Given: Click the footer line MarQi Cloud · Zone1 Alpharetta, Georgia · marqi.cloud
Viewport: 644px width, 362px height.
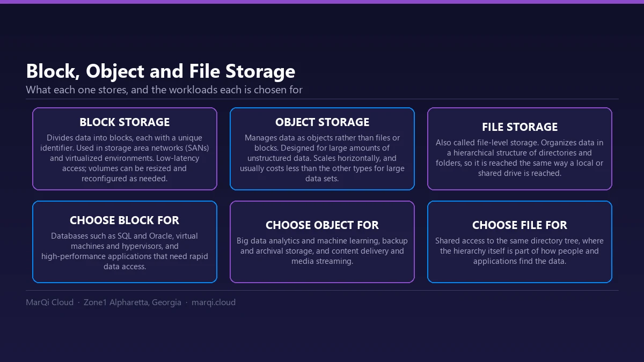Looking at the screenshot, I should (x=130, y=302).
